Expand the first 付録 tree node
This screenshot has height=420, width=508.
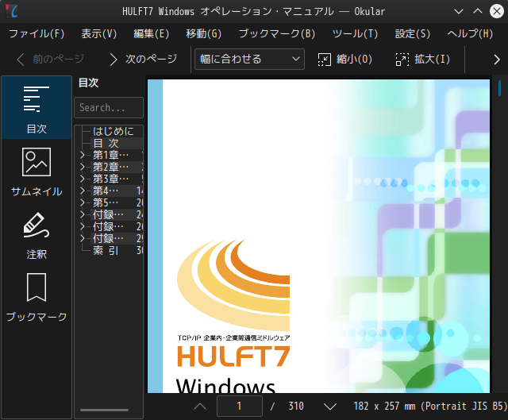(x=83, y=214)
